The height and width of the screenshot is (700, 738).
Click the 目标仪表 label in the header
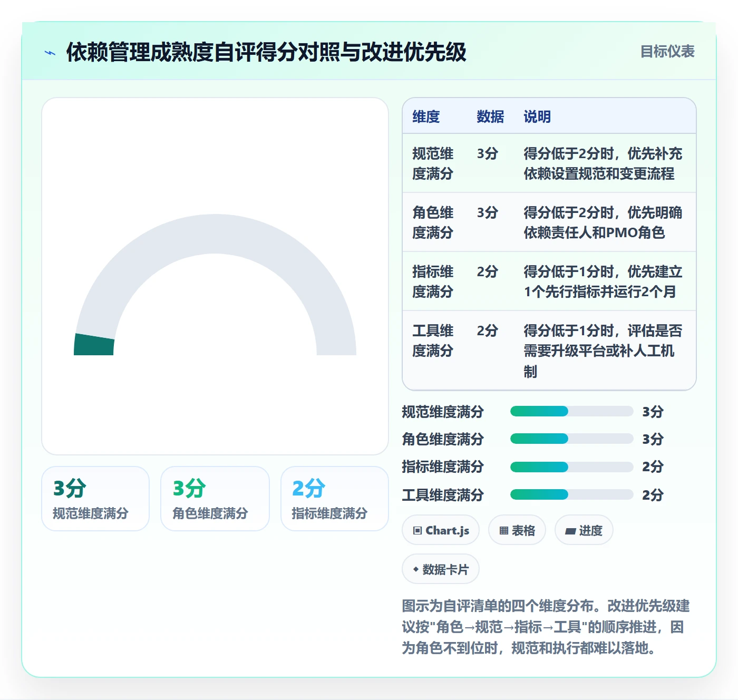(x=667, y=52)
